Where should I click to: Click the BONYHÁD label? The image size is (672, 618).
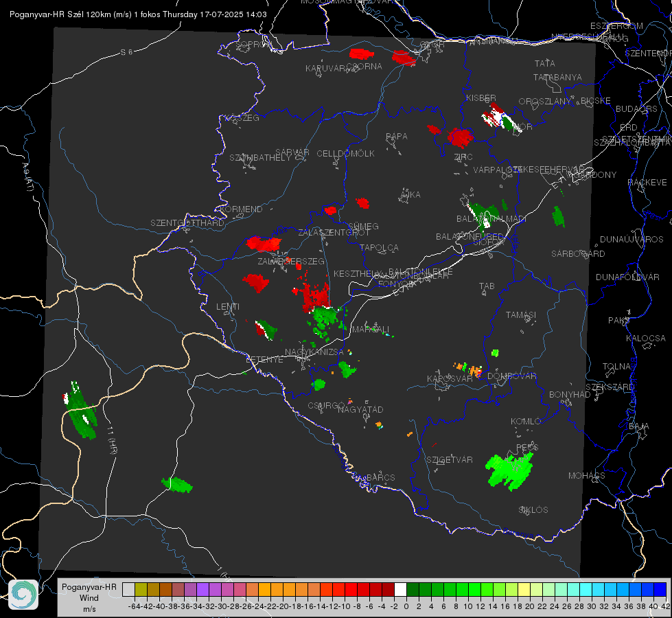570,395
